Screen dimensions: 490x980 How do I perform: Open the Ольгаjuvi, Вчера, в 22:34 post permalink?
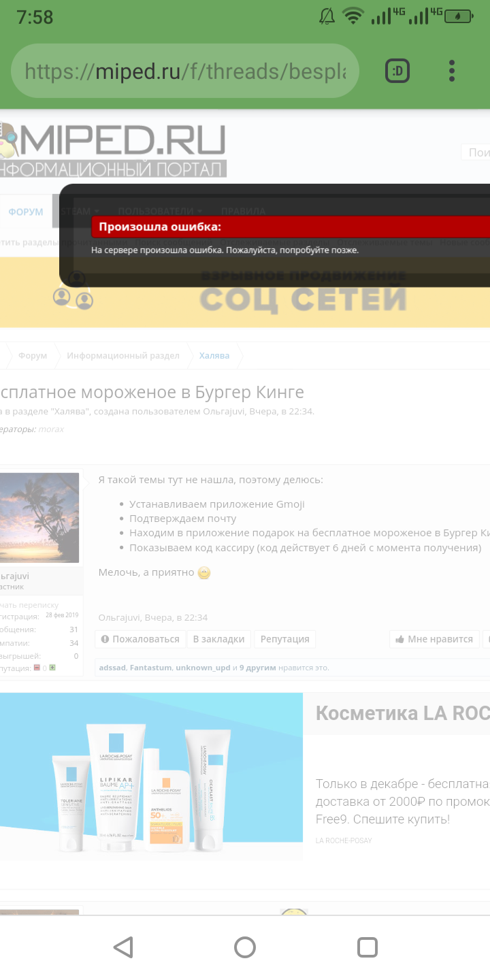coord(153,618)
